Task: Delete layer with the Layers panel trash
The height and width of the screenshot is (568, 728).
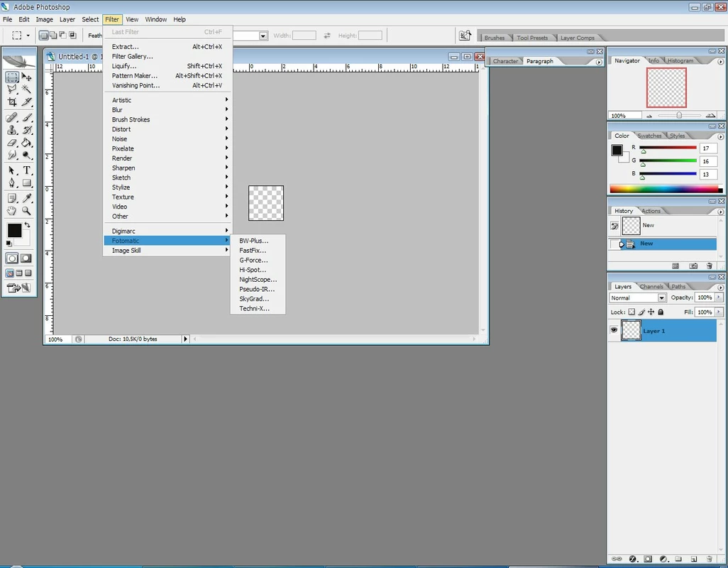Action: (x=709, y=559)
